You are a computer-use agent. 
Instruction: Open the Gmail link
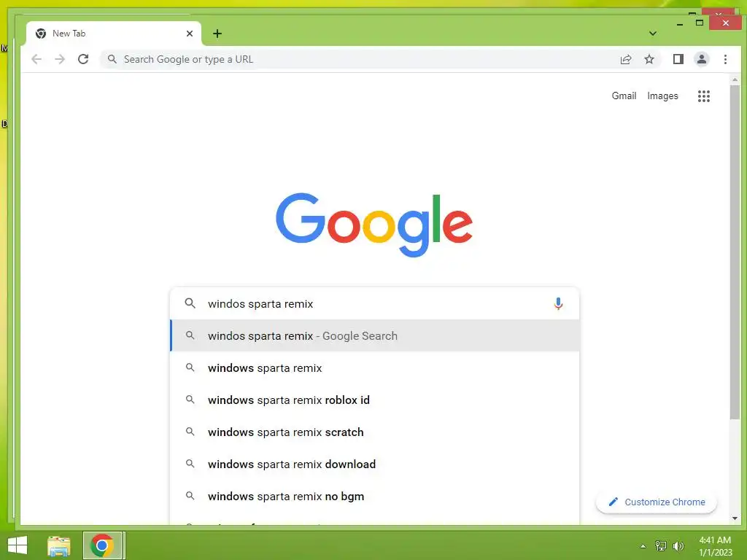(624, 96)
